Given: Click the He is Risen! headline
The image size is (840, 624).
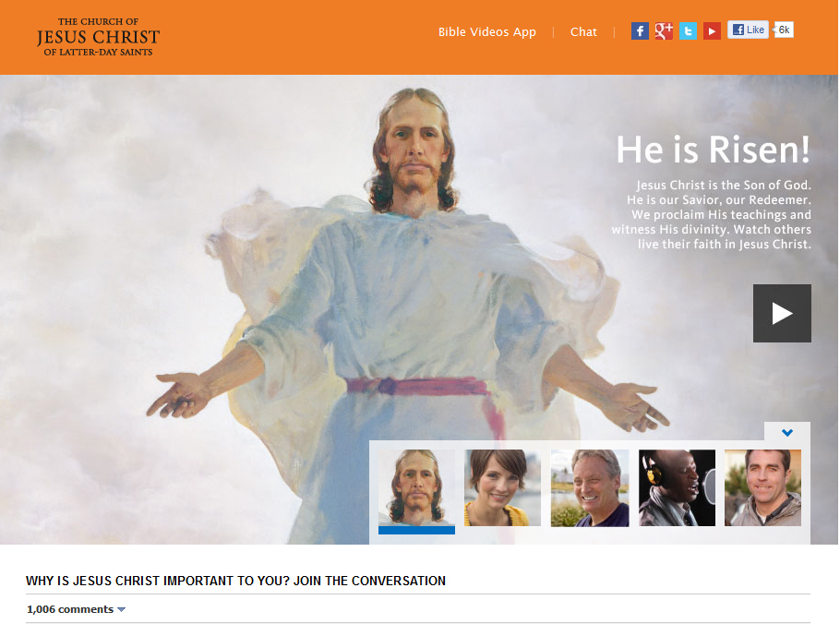Looking at the screenshot, I should pyautogui.click(x=713, y=149).
